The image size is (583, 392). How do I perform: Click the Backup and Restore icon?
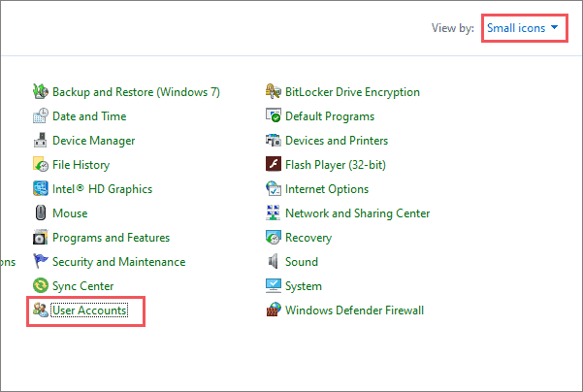[41, 91]
